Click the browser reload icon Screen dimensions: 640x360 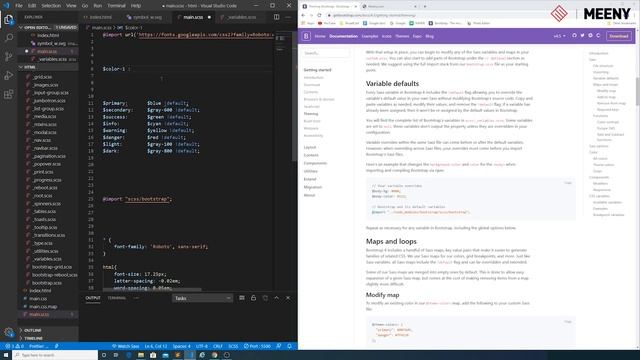pos(319,15)
